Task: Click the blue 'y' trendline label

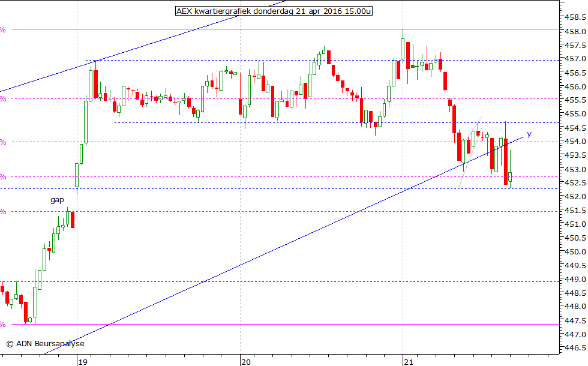Action: tap(529, 134)
